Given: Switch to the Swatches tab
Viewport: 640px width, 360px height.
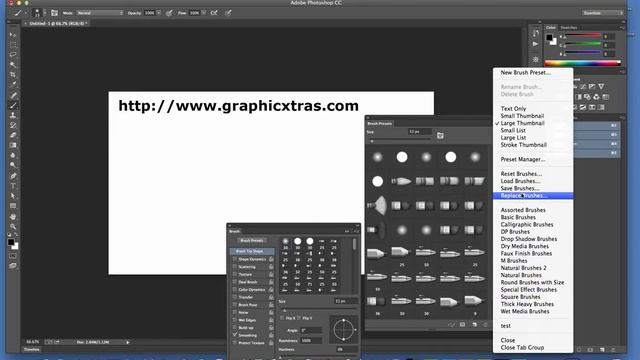Looking at the screenshot, I should (x=569, y=28).
